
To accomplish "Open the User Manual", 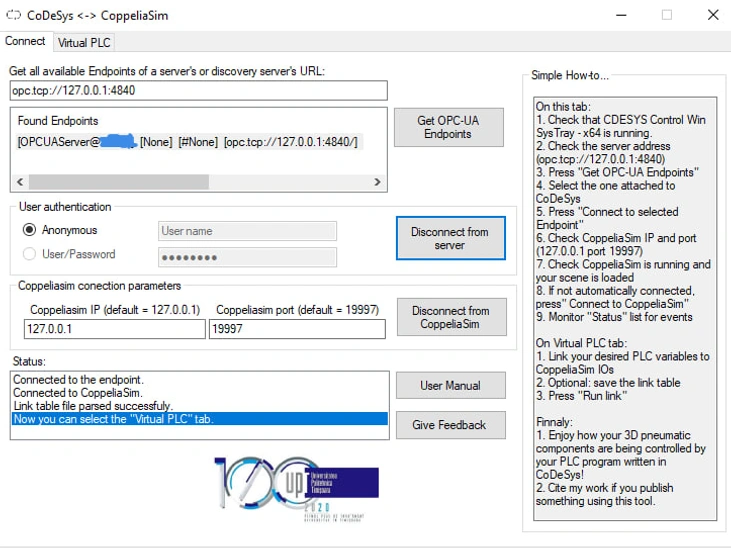I will pyautogui.click(x=450, y=385).
